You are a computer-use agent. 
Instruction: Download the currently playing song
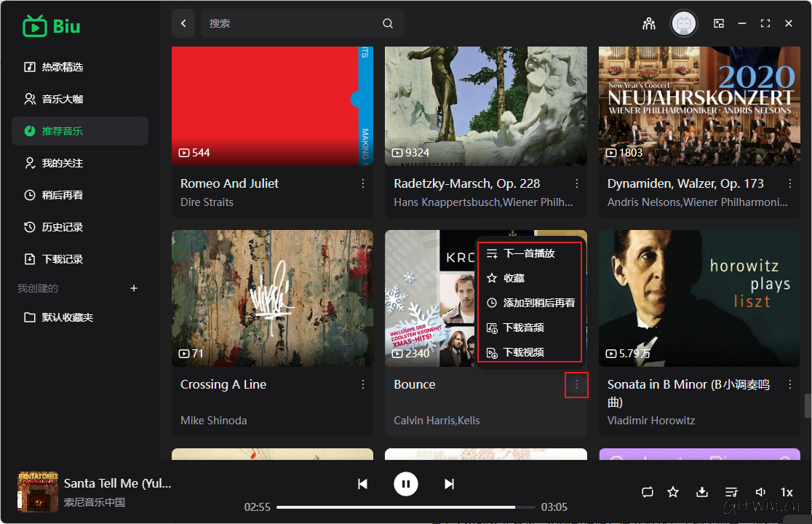(702, 492)
